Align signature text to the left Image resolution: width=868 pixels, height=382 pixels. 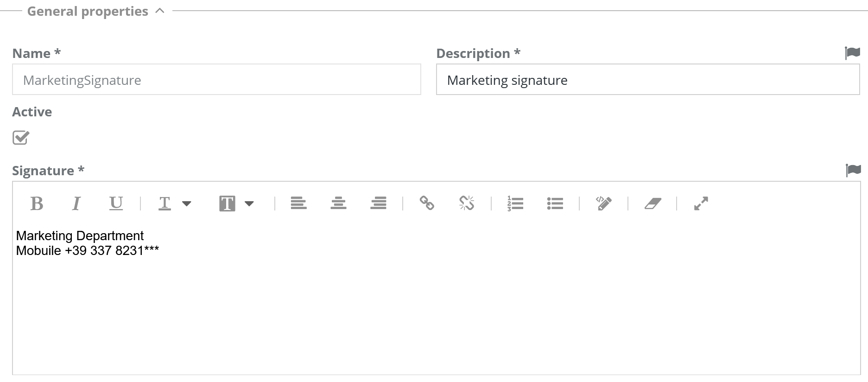[x=298, y=203]
